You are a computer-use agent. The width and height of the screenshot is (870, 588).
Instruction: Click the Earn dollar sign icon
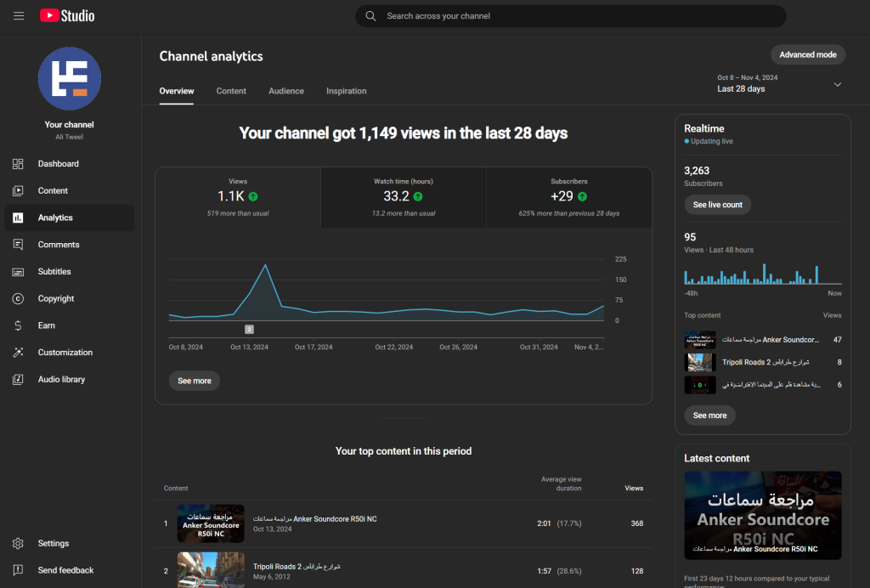coord(18,325)
